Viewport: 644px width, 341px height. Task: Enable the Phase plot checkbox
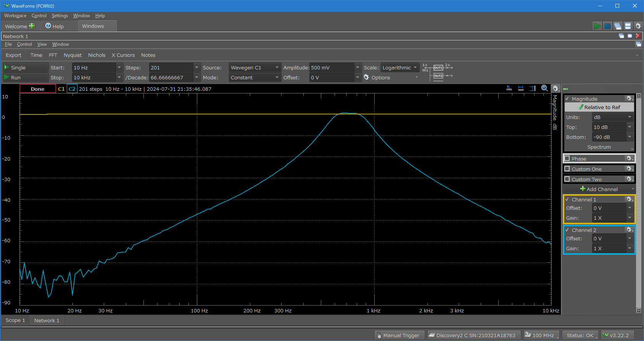click(567, 158)
